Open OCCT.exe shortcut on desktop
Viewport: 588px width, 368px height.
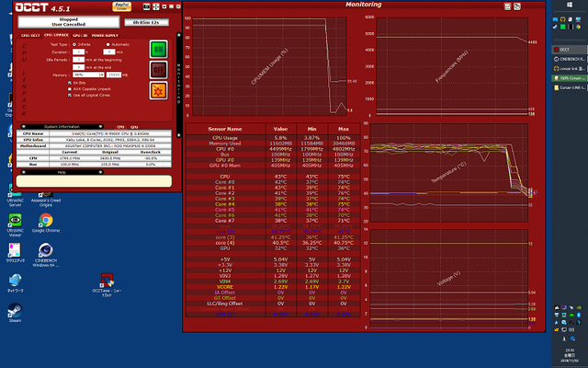(107, 285)
